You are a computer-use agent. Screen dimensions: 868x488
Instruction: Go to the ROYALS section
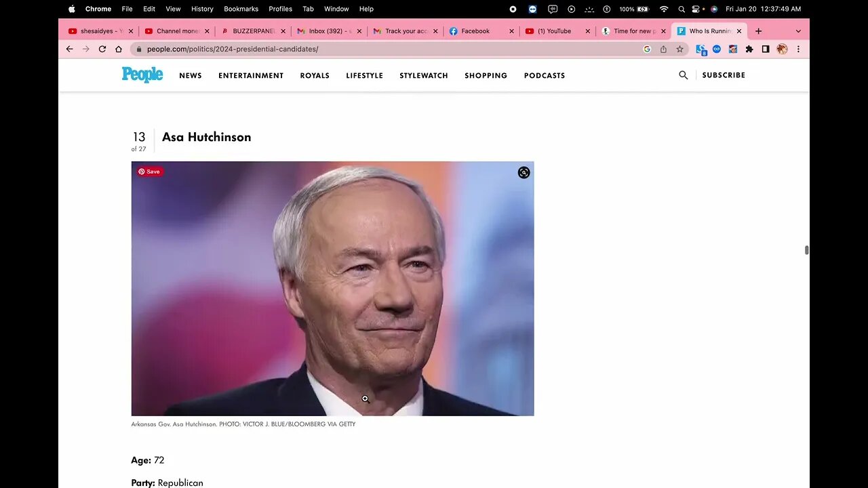(315, 75)
